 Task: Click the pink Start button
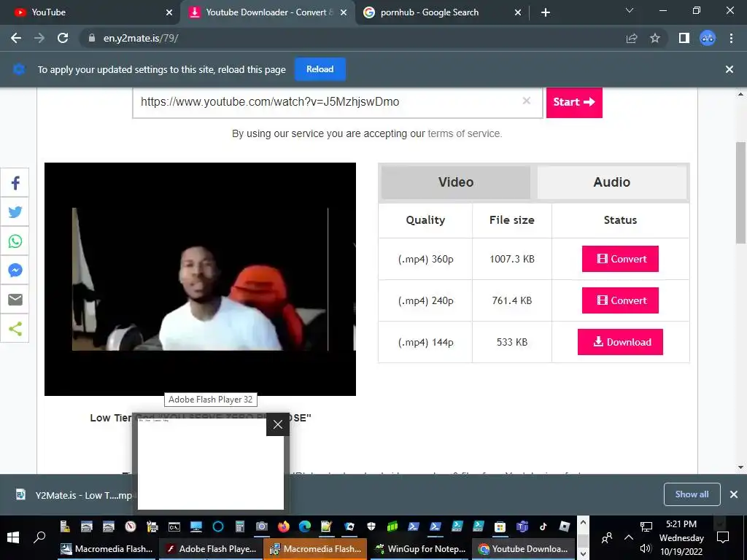(574, 102)
